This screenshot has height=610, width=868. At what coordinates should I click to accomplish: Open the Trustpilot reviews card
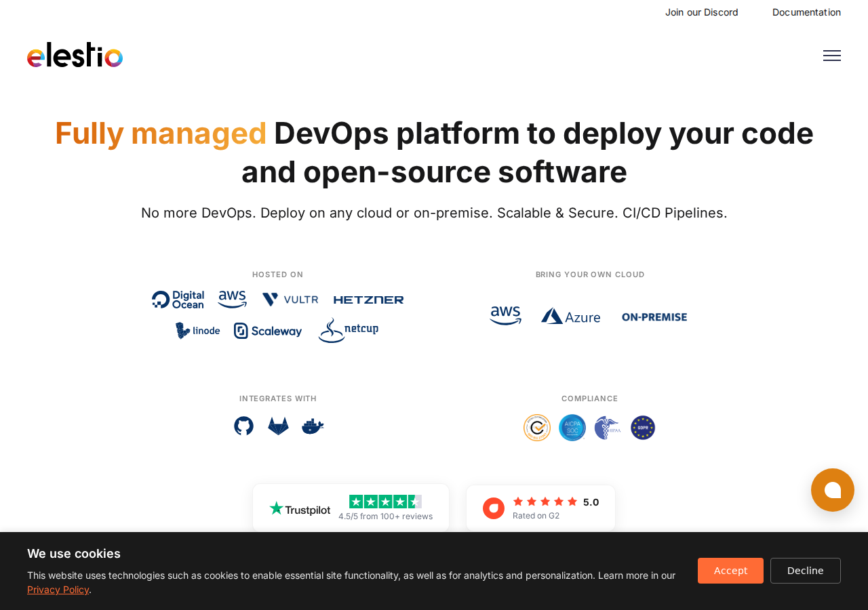click(x=351, y=508)
